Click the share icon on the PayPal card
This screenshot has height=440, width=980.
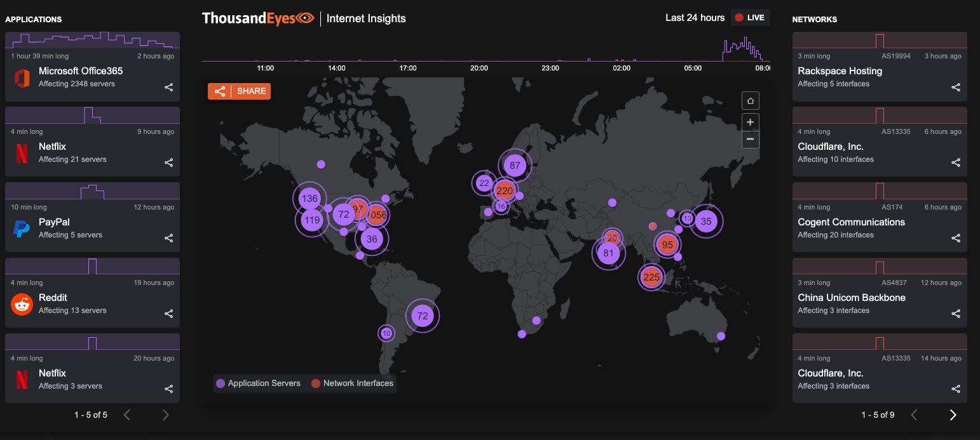169,238
